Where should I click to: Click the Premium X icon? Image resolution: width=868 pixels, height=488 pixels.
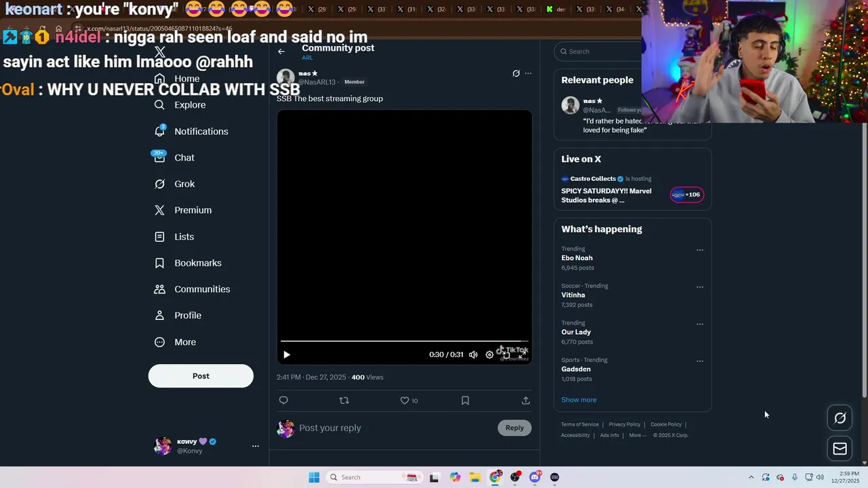(159, 210)
